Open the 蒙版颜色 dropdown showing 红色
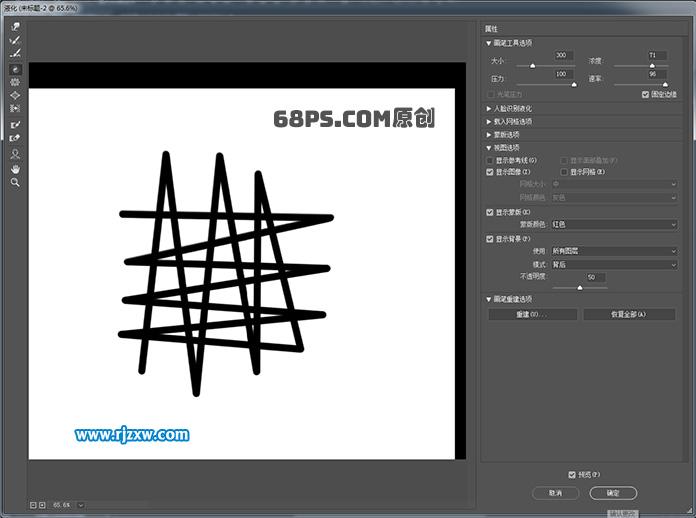696x518 pixels. coord(614,225)
